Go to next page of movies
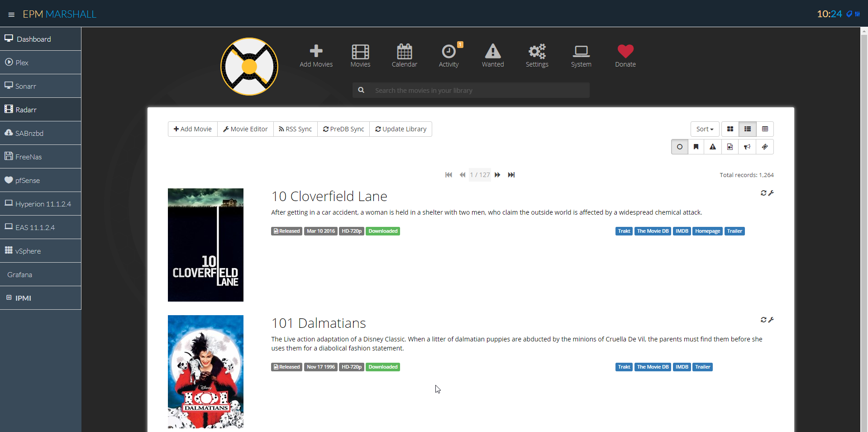Viewport: 868px width, 432px height. tap(497, 175)
